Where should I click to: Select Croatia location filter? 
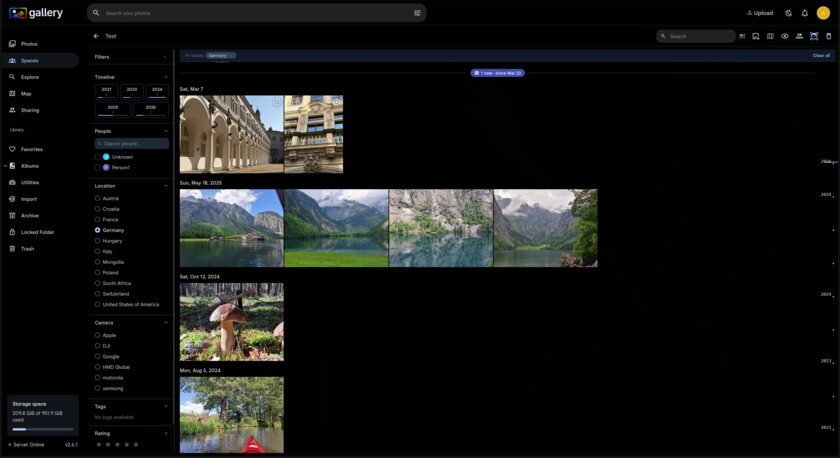coord(98,209)
